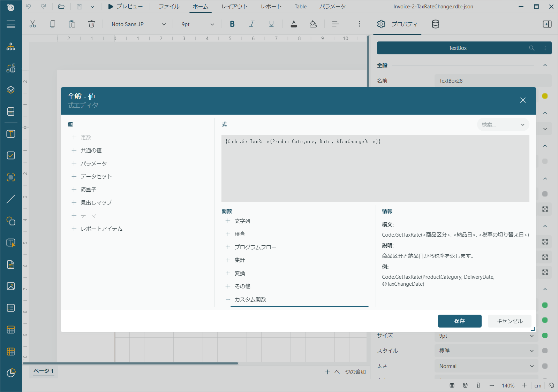
Task: Open the font size 9pt dropdown
Action: click(198, 24)
